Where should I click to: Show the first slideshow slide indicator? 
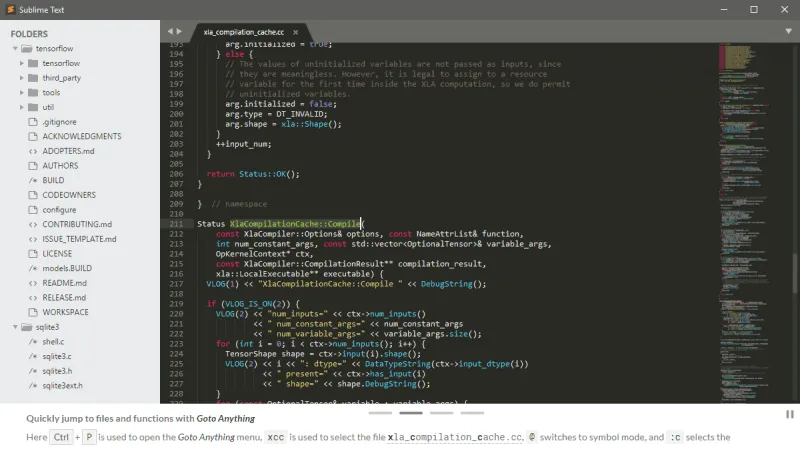coord(380,413)
